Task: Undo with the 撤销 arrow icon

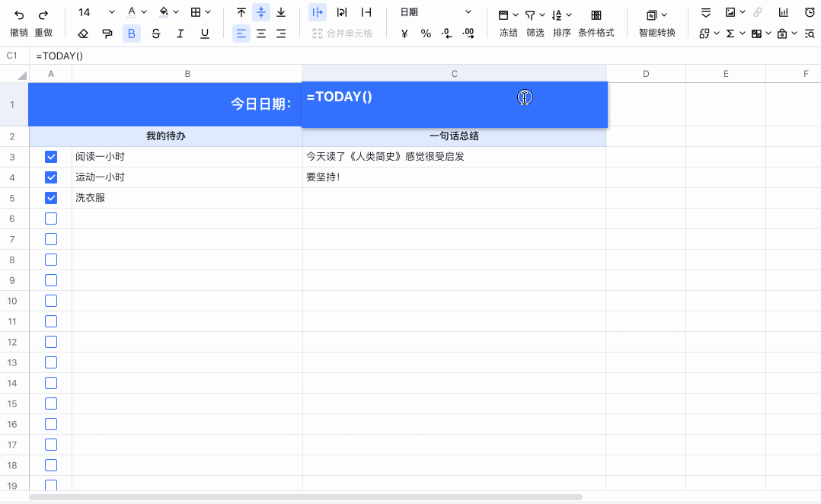Action: pyautogui.click(x=19, y=14)
